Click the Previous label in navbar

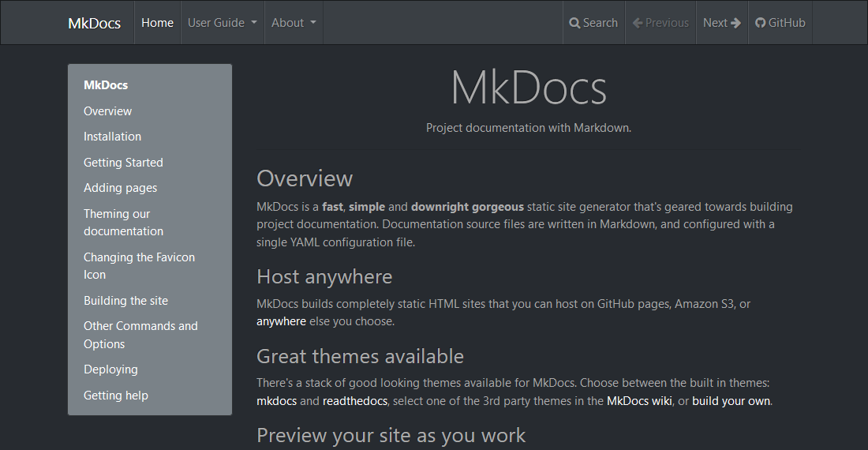(x=667, y=23)
